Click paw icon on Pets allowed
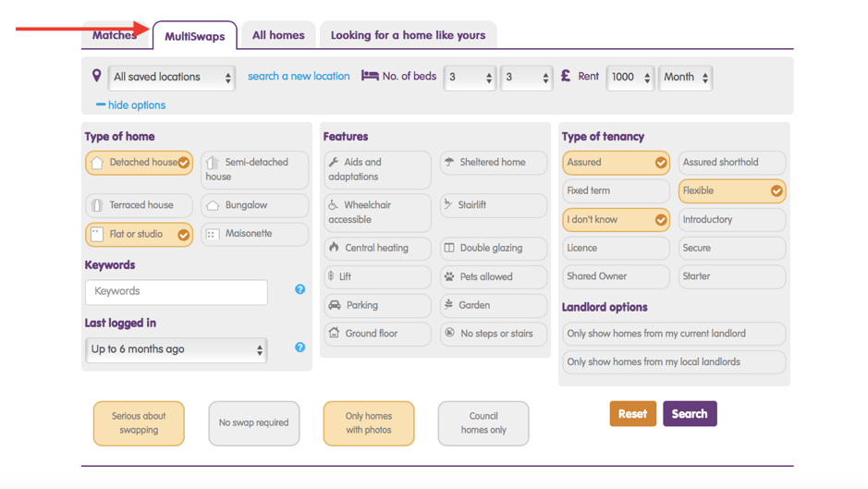The width and height of the screenshot is (868, 489). [x=449, y=276]
